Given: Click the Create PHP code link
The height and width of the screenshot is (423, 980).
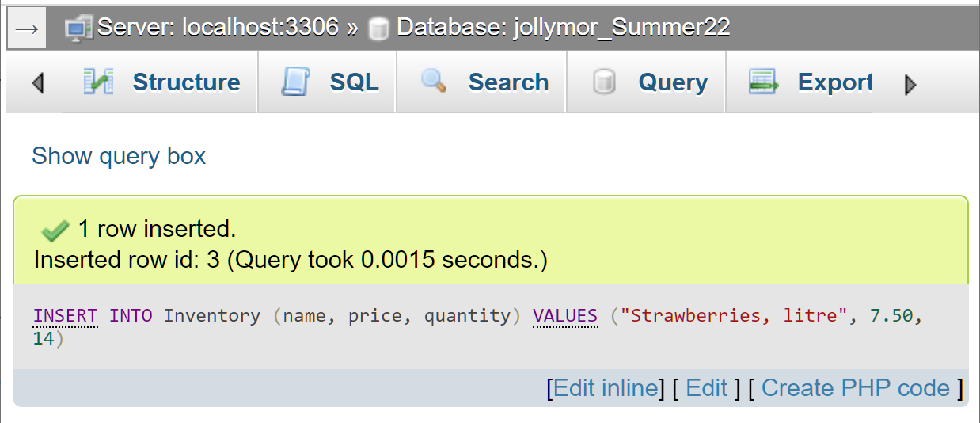Looking at the screenshot, I should tap(855, 388).
